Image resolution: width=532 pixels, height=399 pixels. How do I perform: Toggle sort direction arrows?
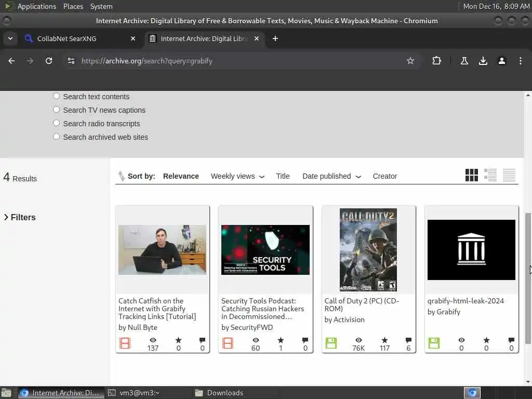click(x=121, y=176)
